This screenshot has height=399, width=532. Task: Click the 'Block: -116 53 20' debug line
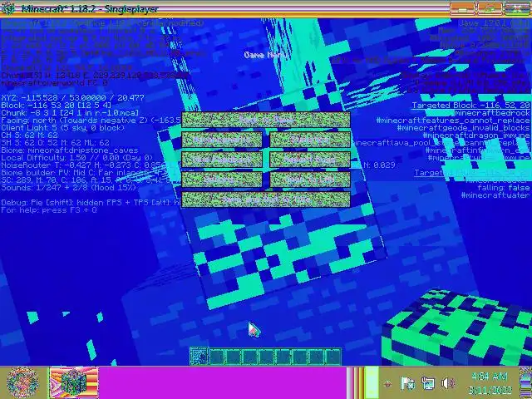click(56, 106)
